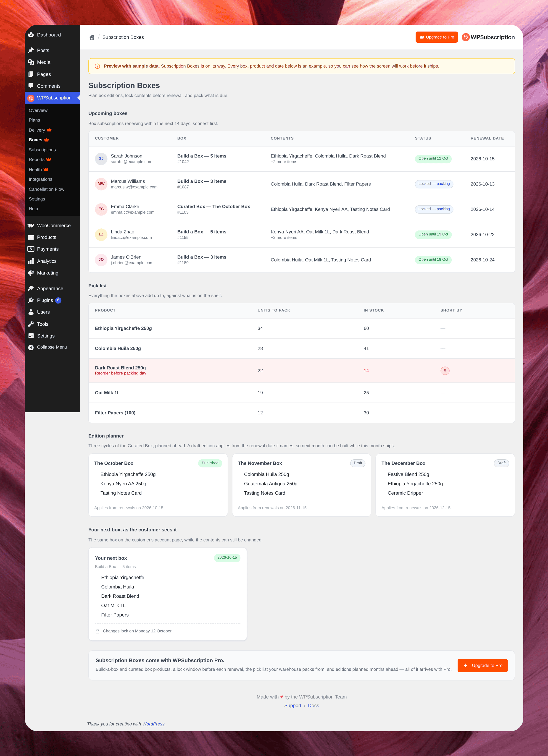This screenshot has height=756, width=548.
Task: Click the home breadcrumb icon
Action: click(x=92, y=37)
